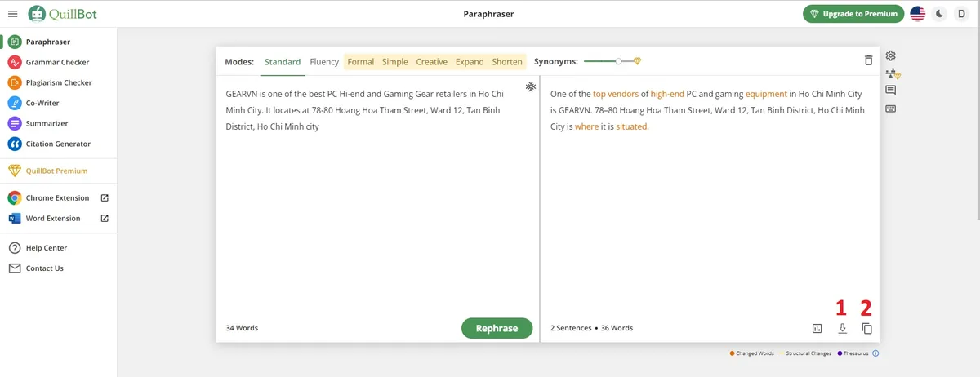
Task: Click the snowflake freeze words icon
Action: pyautogui.click(x=530, y=86)
